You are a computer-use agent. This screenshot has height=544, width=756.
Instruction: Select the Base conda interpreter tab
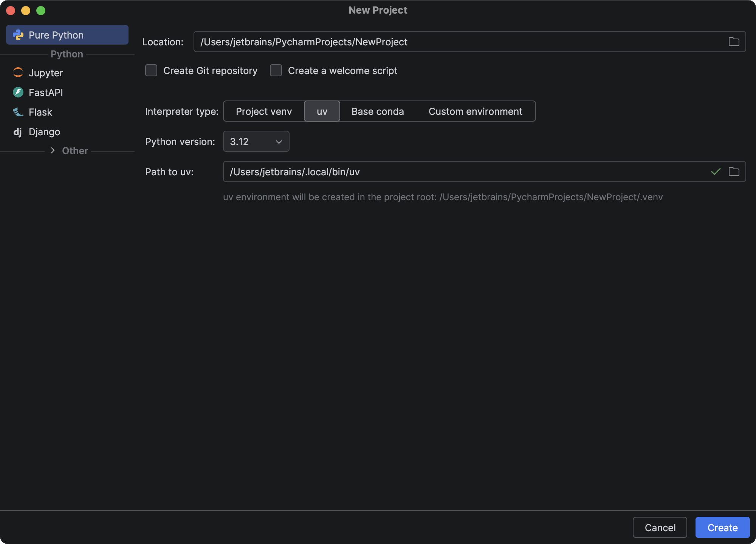pos(378,111)
